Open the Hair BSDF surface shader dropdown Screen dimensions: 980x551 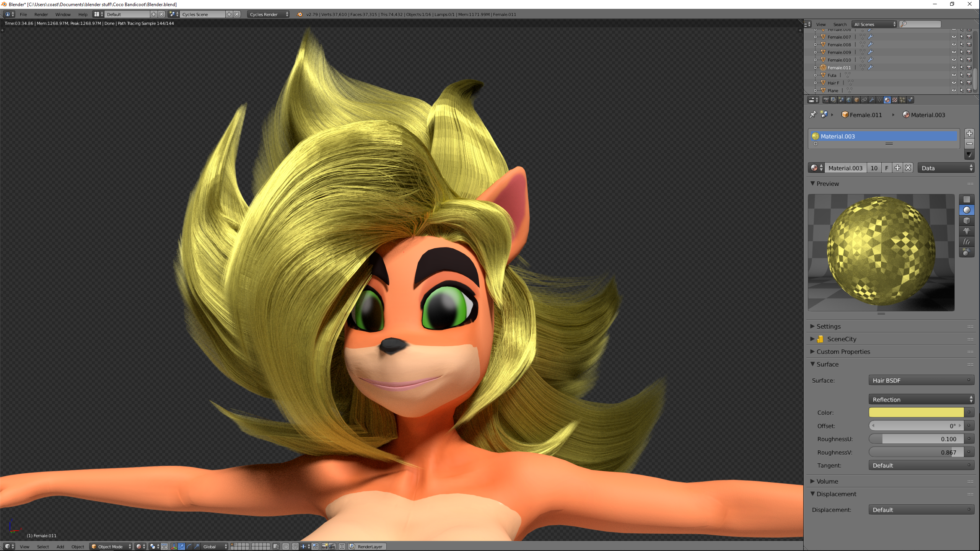[x=921, y=380]
